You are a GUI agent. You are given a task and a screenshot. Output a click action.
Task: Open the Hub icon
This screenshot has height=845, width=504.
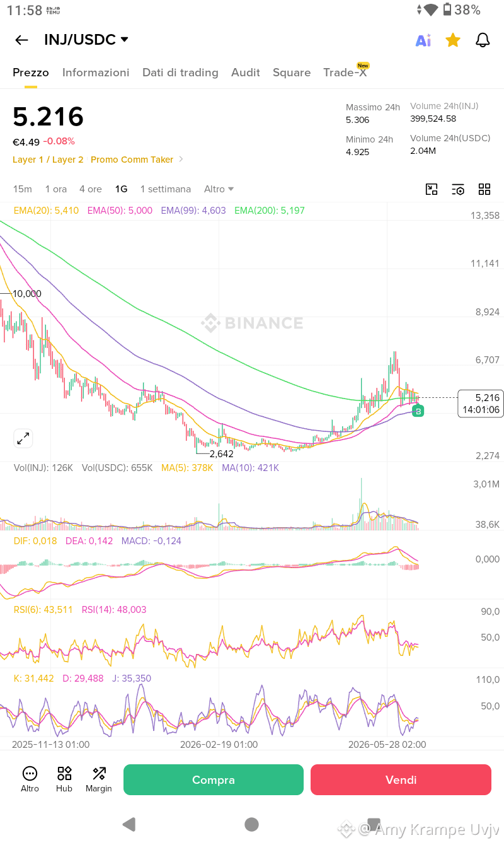[64, 779]
